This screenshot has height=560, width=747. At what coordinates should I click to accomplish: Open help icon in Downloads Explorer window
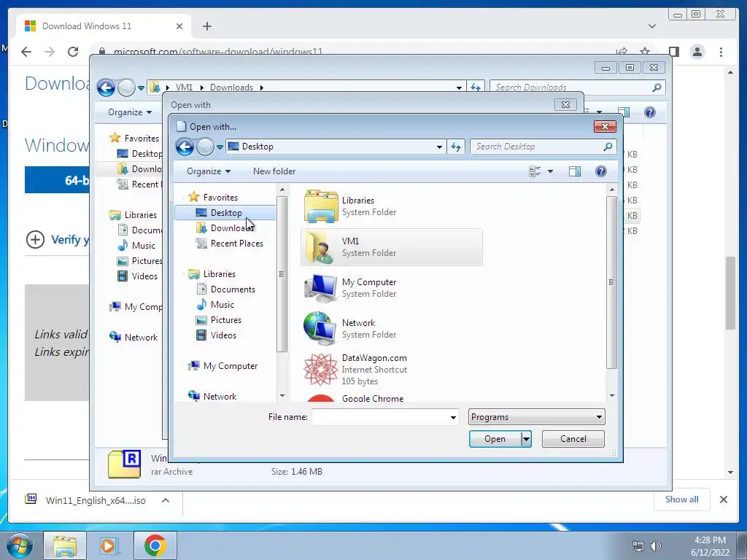pos(649,112)
